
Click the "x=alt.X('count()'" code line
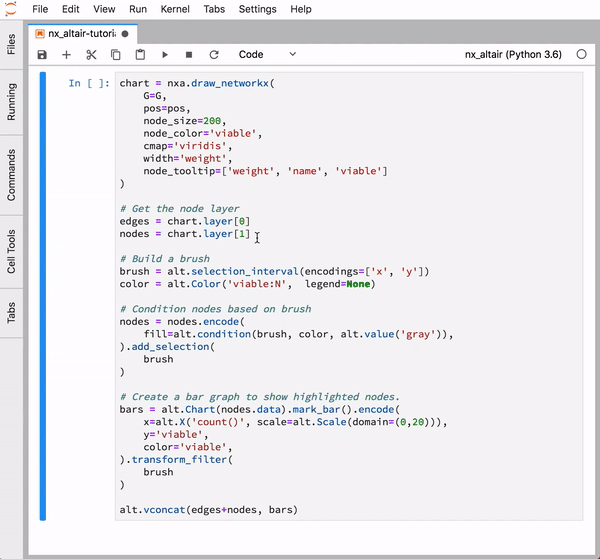coord(295,422)
